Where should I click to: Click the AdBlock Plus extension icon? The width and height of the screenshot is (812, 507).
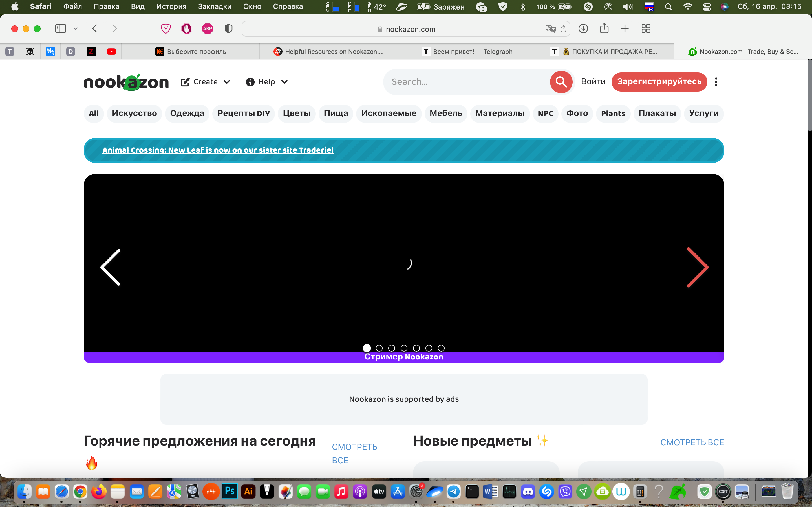207,29
